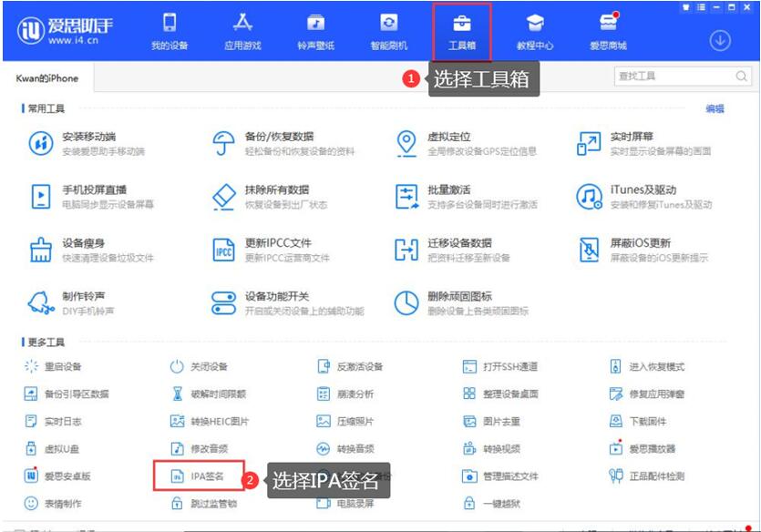Open 设备功能开关 toggle tool
Image resolution: width=761 pixels, height=532 pixels.
pyautogui.click(x=276, y=302)
